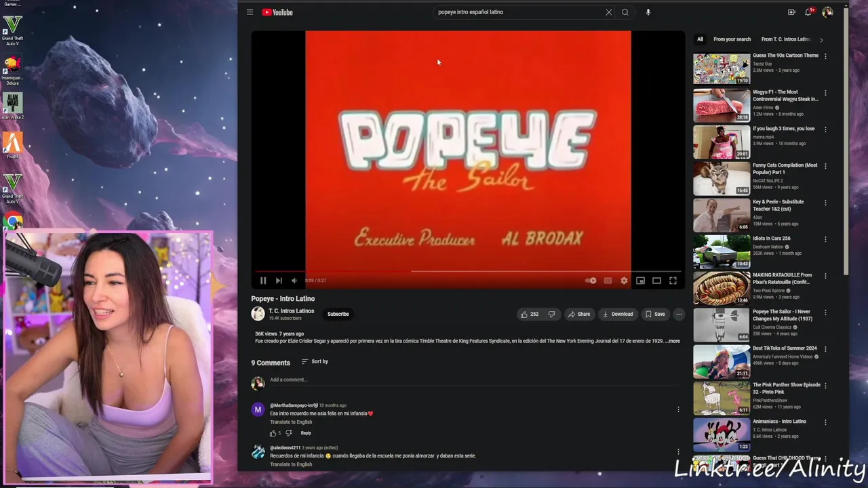Image resolution: width=868 pixels, height=488 pixels.
Task: Like the video with 252 likes
Action: click(x=529, y=314)
